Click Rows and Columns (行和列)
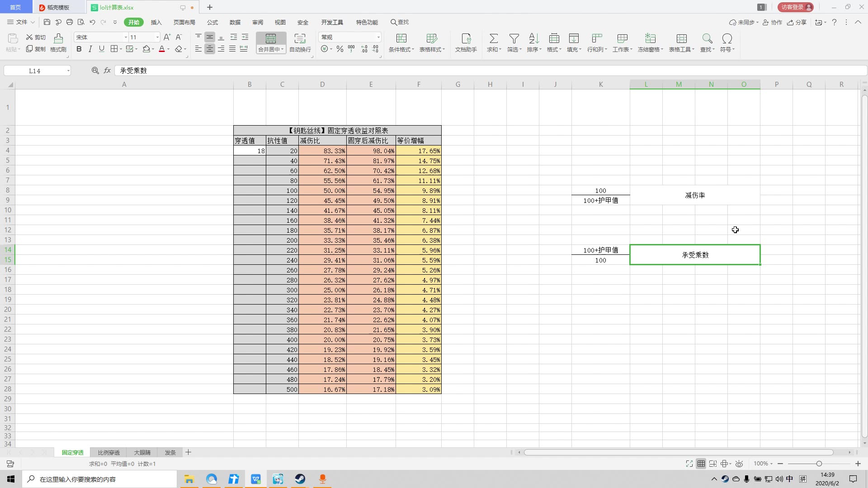This screenshot has height=488, width=868. (x=597, y=43)
